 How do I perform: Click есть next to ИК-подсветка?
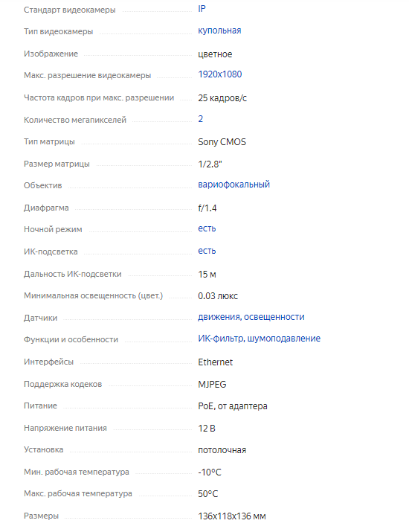207,251
